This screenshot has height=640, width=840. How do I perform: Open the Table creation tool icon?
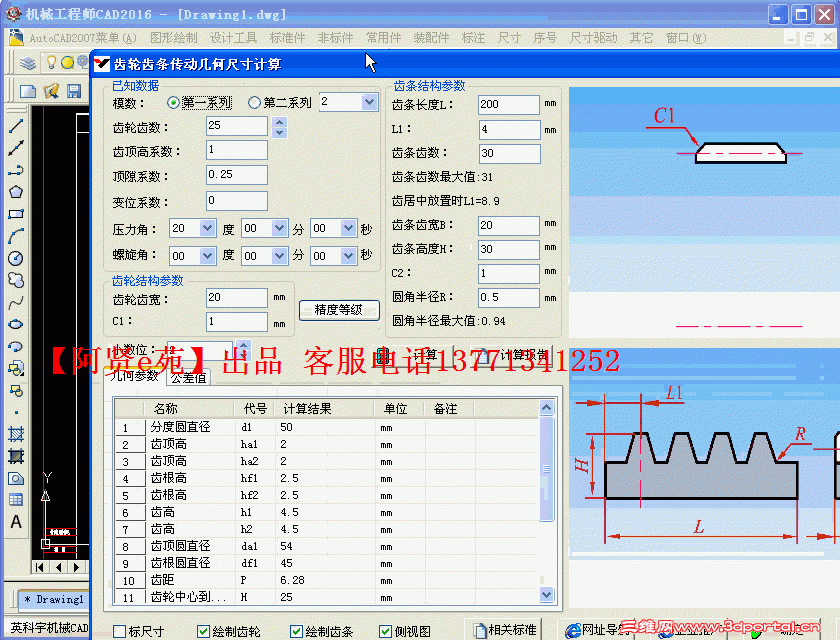14,499
